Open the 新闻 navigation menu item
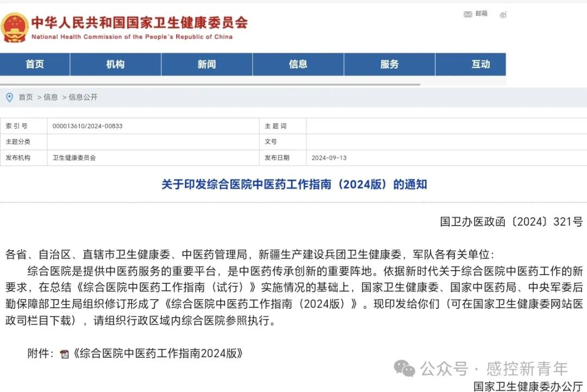Image resolution: width=587 pixels, height=392 pixels. point(207,64)
